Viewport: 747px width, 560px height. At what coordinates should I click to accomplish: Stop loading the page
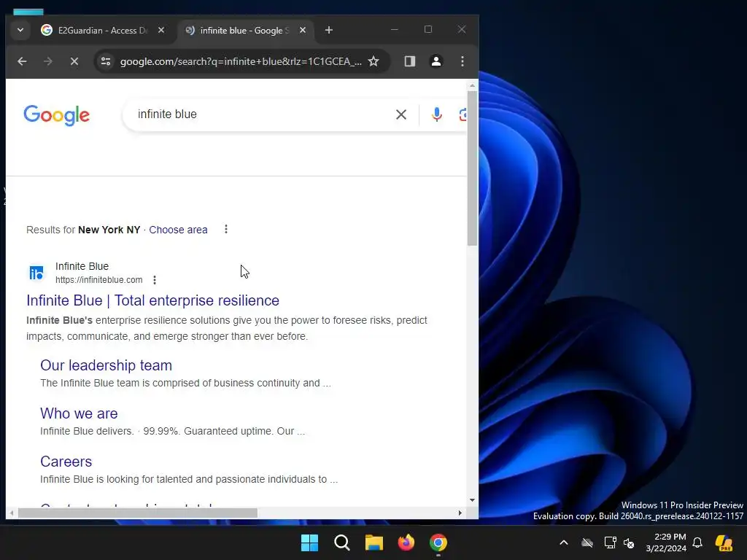(x=74, y=61)
